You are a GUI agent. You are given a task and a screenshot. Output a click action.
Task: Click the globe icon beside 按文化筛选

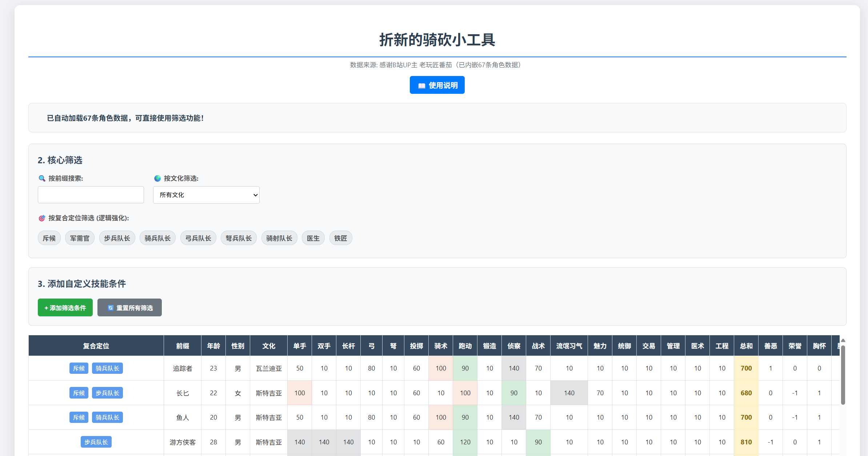click(157, 178)
